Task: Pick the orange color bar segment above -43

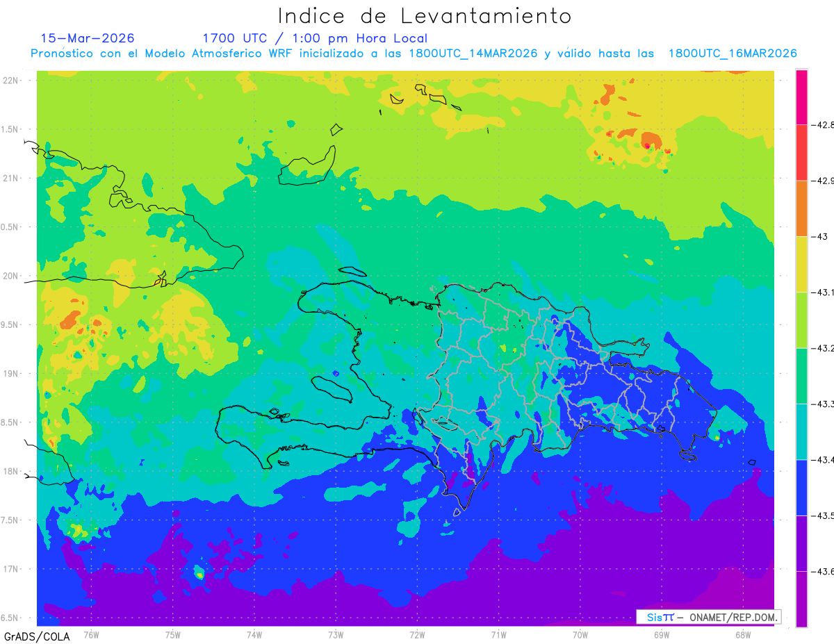Action: [x=801, y=208]
